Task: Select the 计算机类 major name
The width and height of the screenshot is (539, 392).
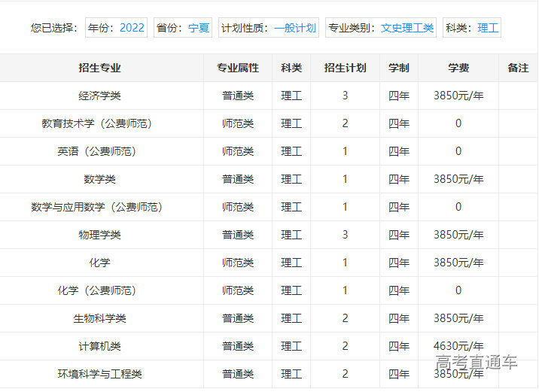Action: [99, 346]
